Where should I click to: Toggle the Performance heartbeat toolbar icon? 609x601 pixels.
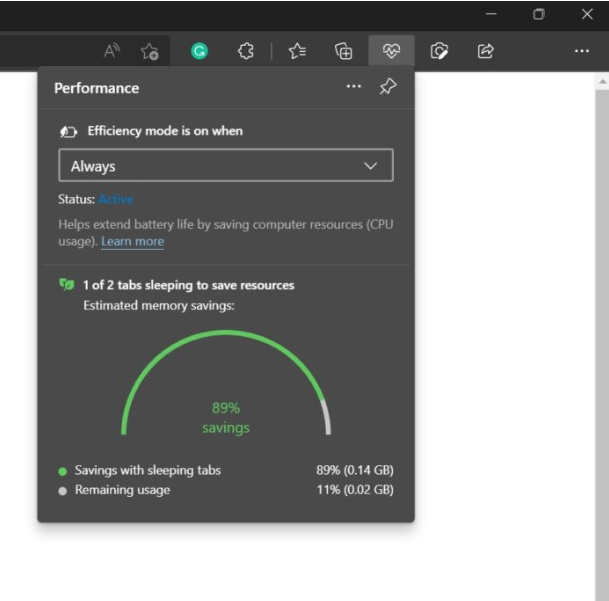tap(391, 51)
